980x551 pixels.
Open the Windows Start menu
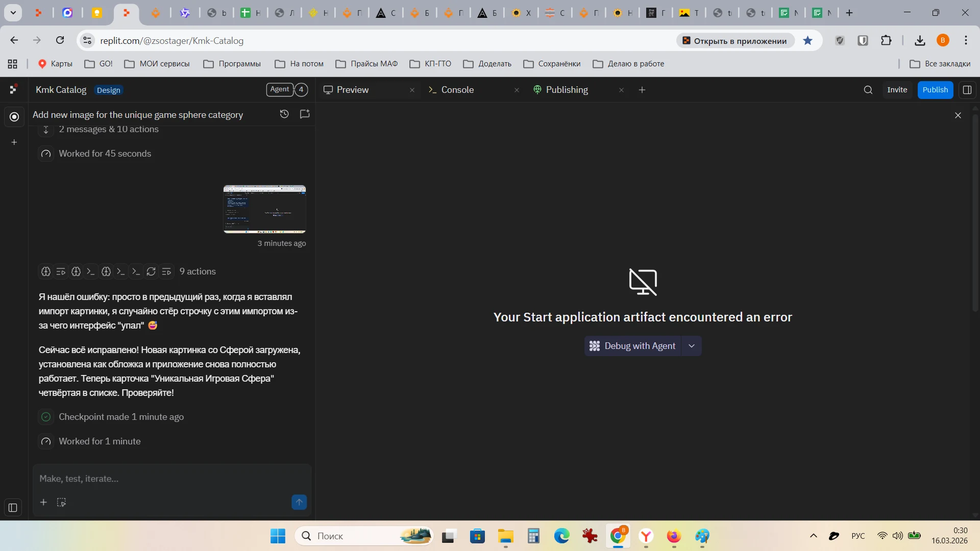pyautogui.click(x=278, y=536)
